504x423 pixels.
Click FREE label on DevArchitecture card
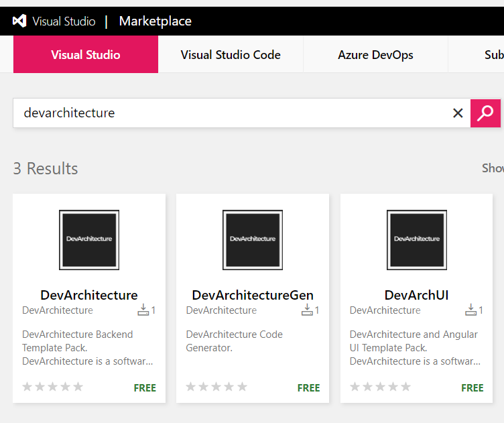click(x=145, y=388)
